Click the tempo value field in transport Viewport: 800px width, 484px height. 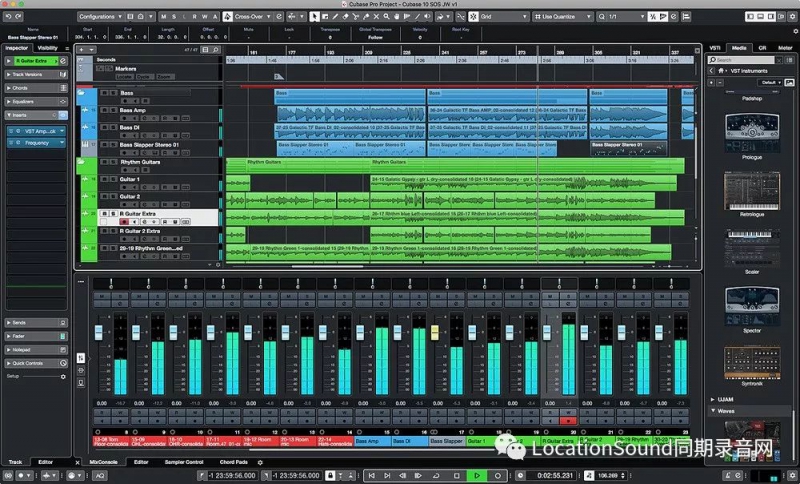click(608, 475)
